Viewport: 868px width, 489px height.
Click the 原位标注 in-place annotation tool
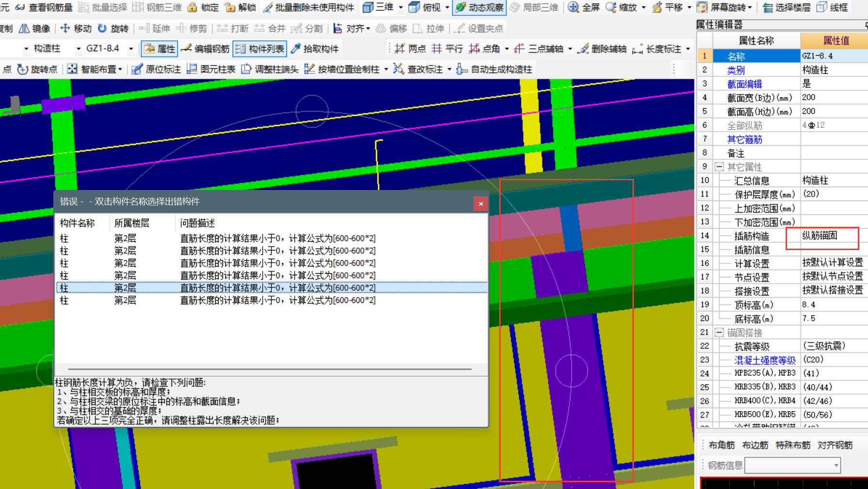point(156,69)
